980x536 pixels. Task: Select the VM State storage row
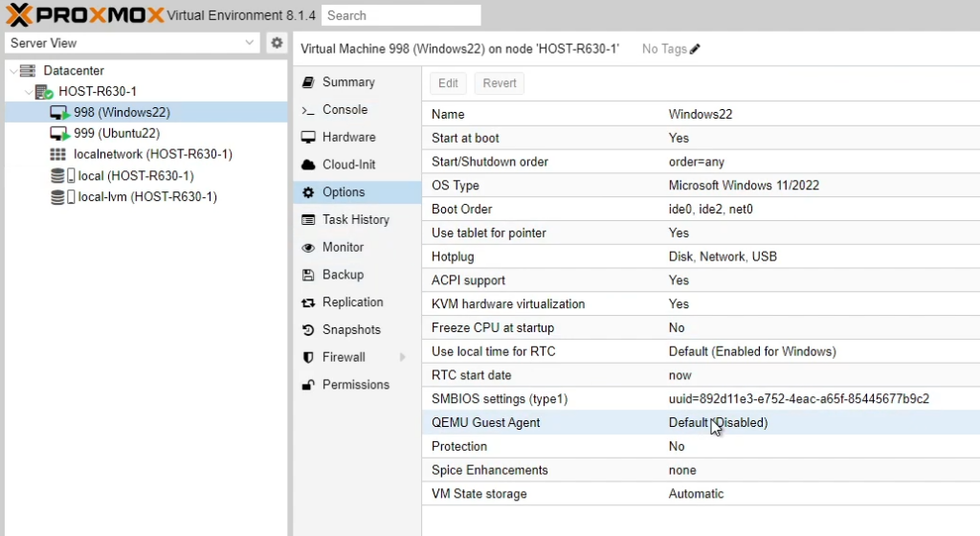[702, 494]
